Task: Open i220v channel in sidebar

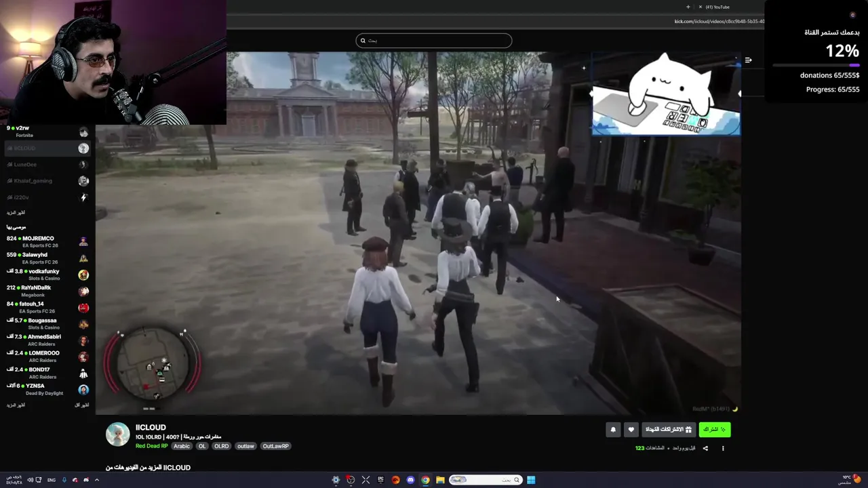Action: coord(47,197)
